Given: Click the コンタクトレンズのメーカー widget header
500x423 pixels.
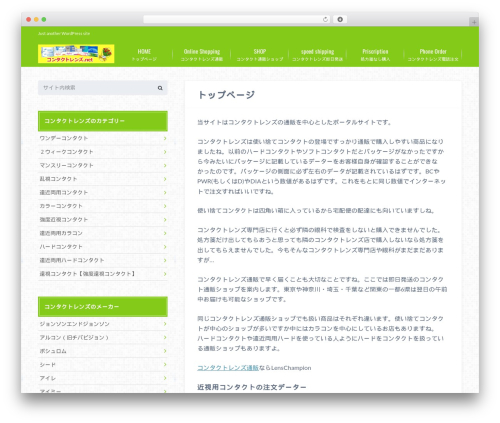Looking at the screenshot, I should [103, 307].
